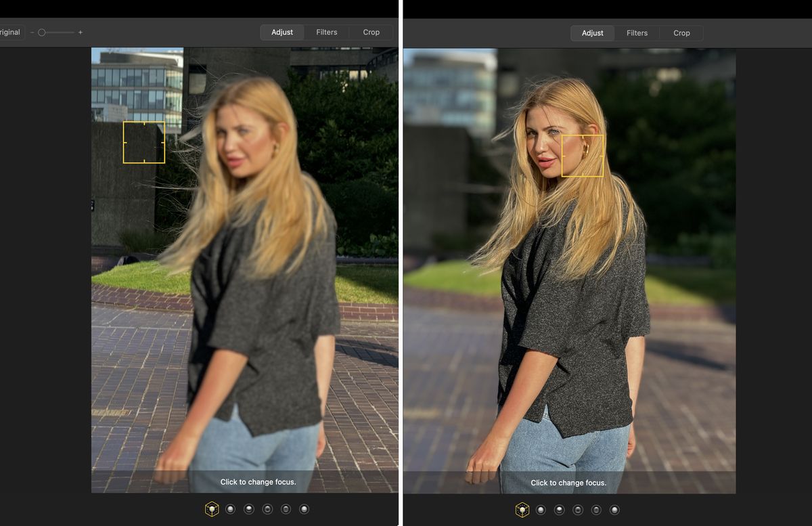Select the depth effect hexagon under right photo
This screenshot has height=526, width=812.
pos(521,509)
